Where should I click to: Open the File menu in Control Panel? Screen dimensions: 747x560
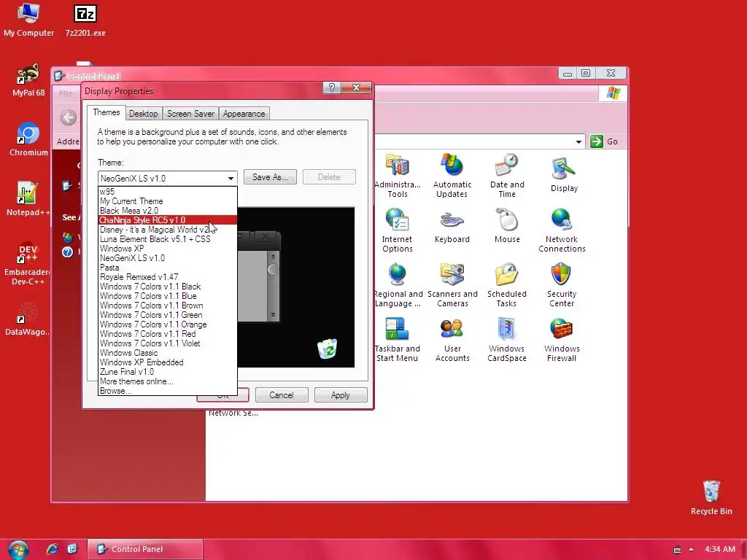click(x=66, y=93)
